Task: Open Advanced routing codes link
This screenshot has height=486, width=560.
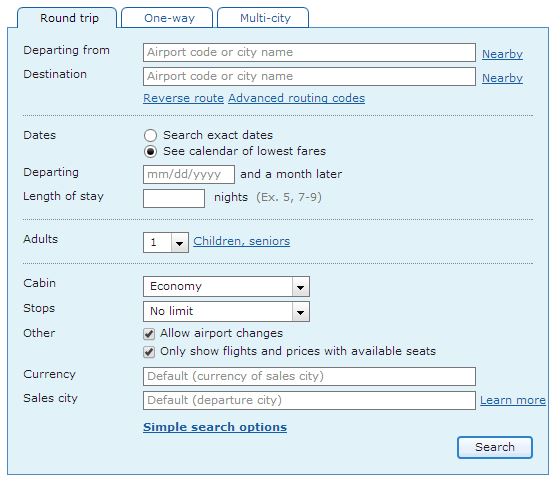Action: (297, 98)
